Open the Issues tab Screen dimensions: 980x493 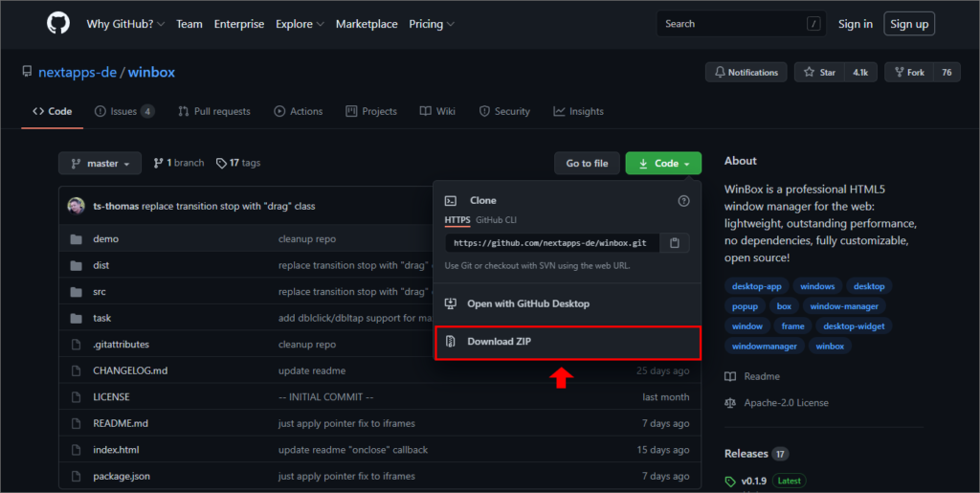[x=124, y=111]
